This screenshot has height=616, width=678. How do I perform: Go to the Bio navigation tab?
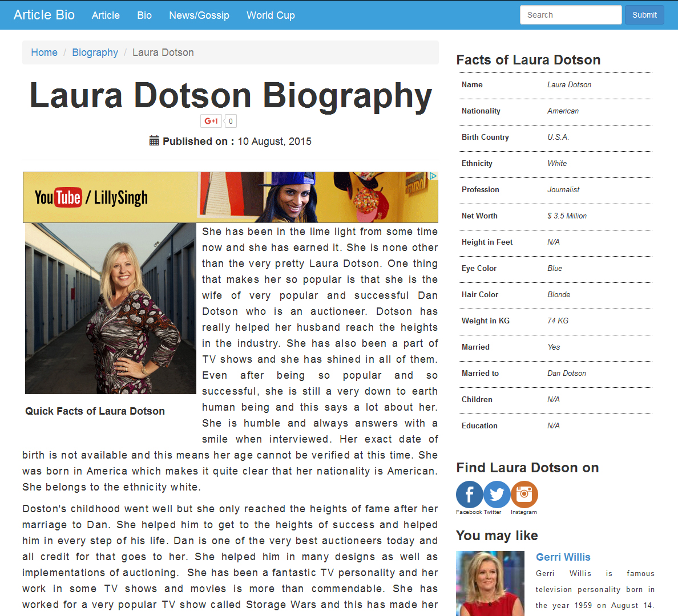144,15
